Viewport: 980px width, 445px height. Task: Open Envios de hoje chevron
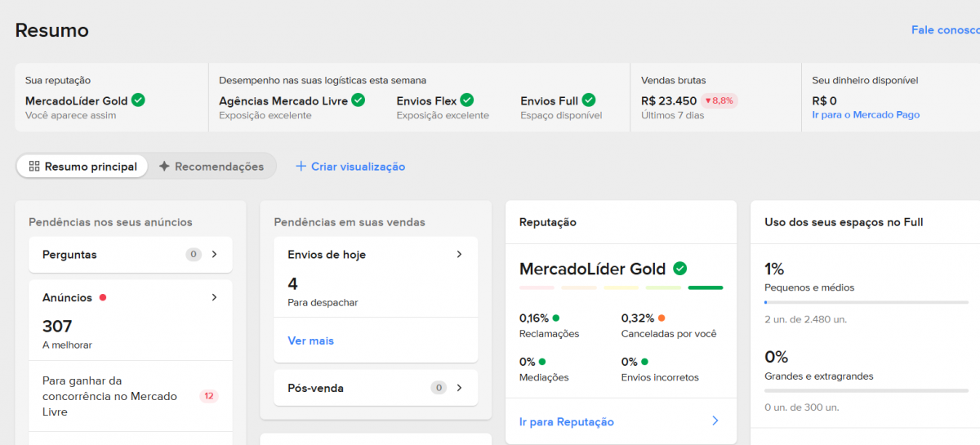click(x=459, y=254)
